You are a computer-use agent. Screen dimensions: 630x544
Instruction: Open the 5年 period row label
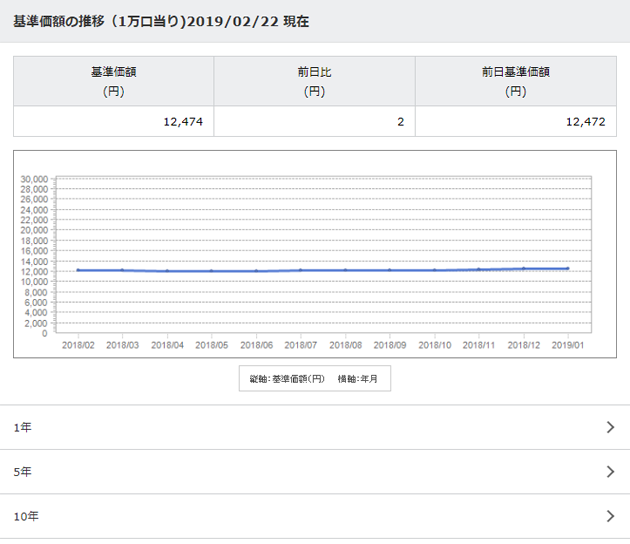point(22,472)
